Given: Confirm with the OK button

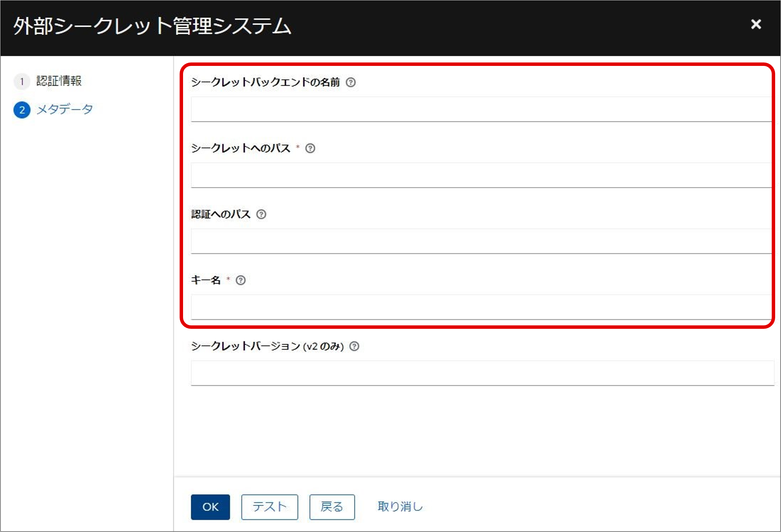Looking at the screenshot, I should pos(210,507).
